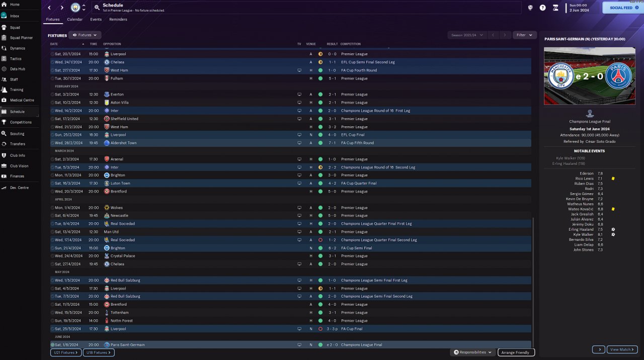The height and width of the screenshot is (360, 644).
Task: Expand the Responsibilities dropdown
Action: tap(472, 352)
